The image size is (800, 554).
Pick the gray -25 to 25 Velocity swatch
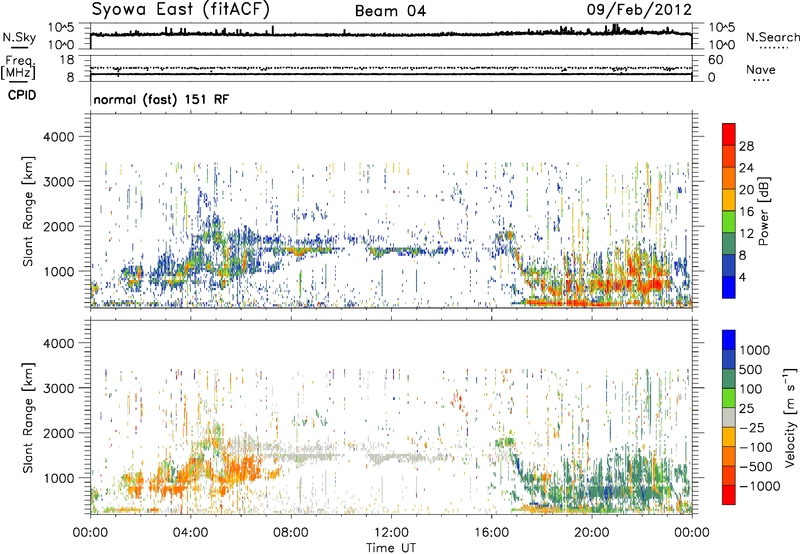coord(729,417)
